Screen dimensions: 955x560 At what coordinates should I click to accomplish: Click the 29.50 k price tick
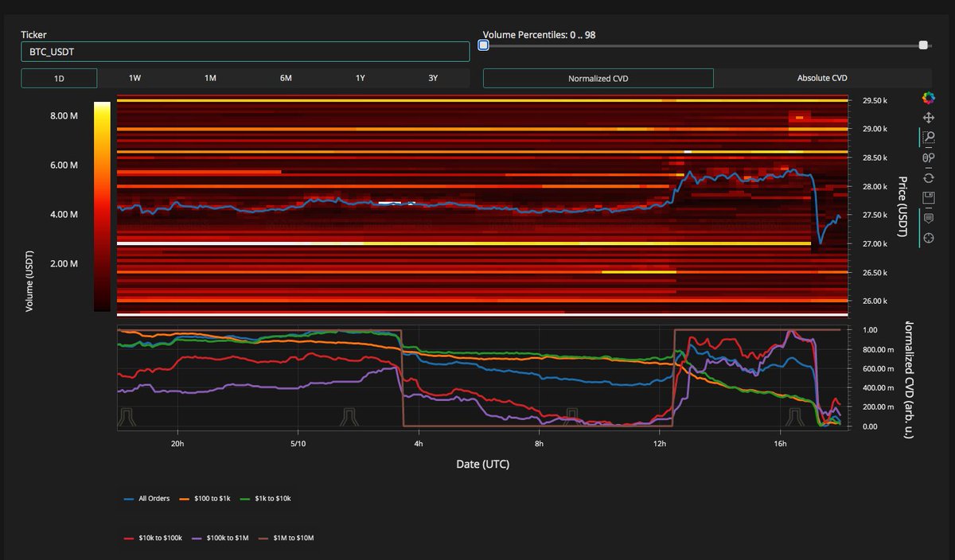point(875,101)
